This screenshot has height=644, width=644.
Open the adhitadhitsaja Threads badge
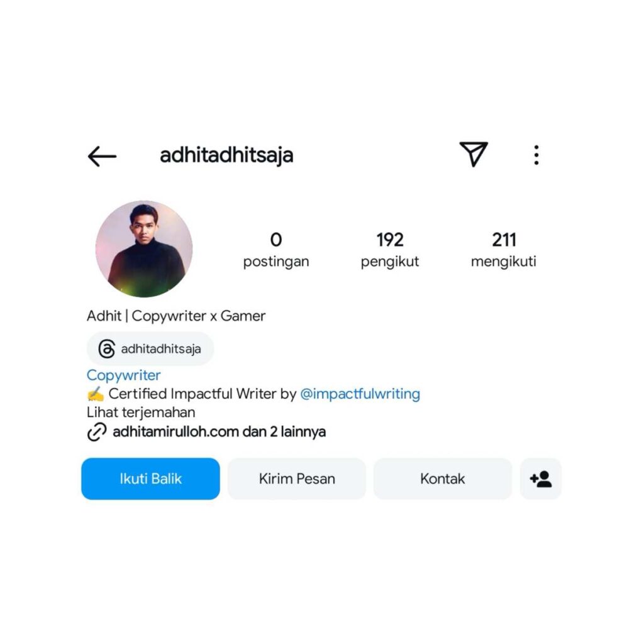pos(150,349)
